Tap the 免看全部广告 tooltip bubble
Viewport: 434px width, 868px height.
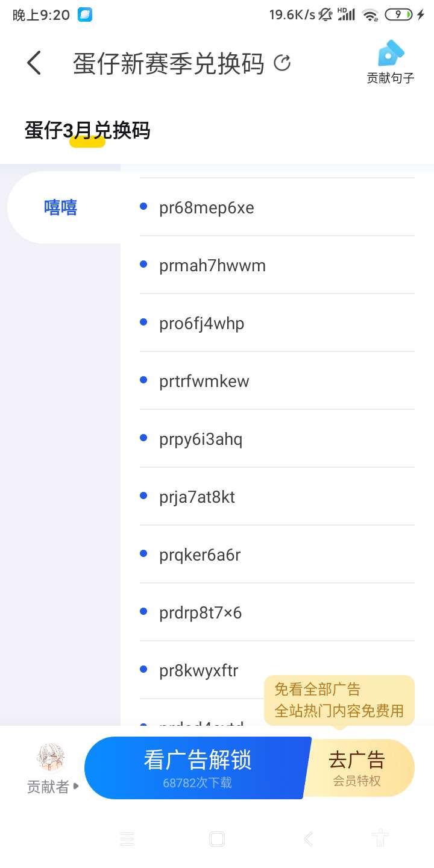[339, 700]
